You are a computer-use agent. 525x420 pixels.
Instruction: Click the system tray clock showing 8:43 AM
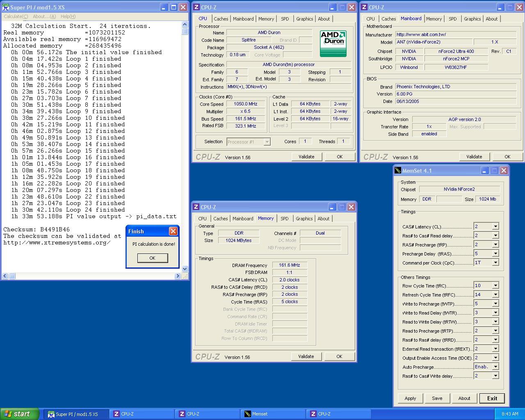click(x=509, y=414)
